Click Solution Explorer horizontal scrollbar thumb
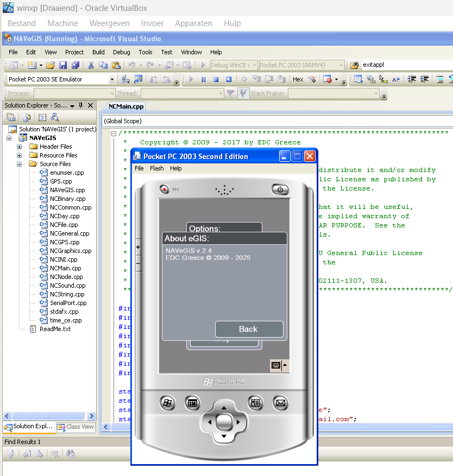The width and height of the screenshot is (453, 476). [x=48, y=416]
